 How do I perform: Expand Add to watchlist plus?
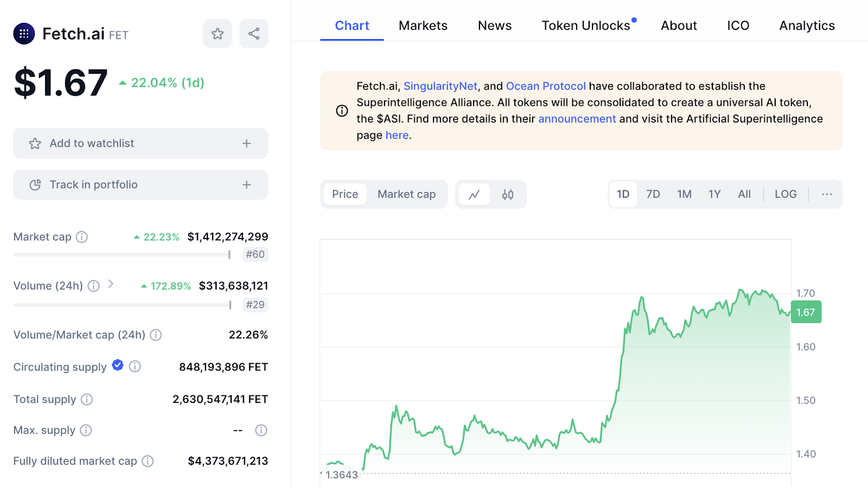coord(247,144)
